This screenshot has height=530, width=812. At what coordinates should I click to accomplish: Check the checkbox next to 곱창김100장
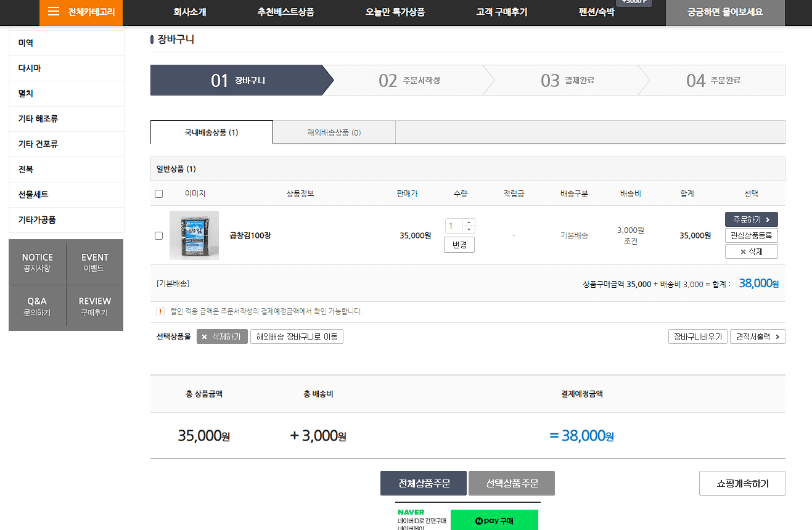158,235
